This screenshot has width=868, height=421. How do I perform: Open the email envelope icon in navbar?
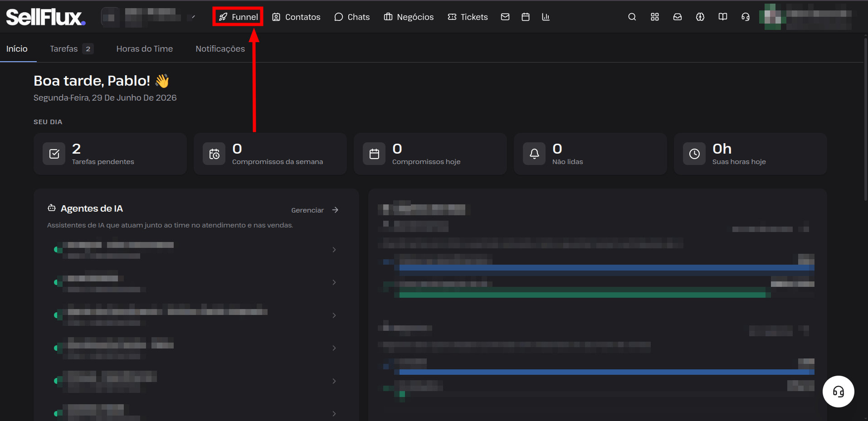click(505, 17)
